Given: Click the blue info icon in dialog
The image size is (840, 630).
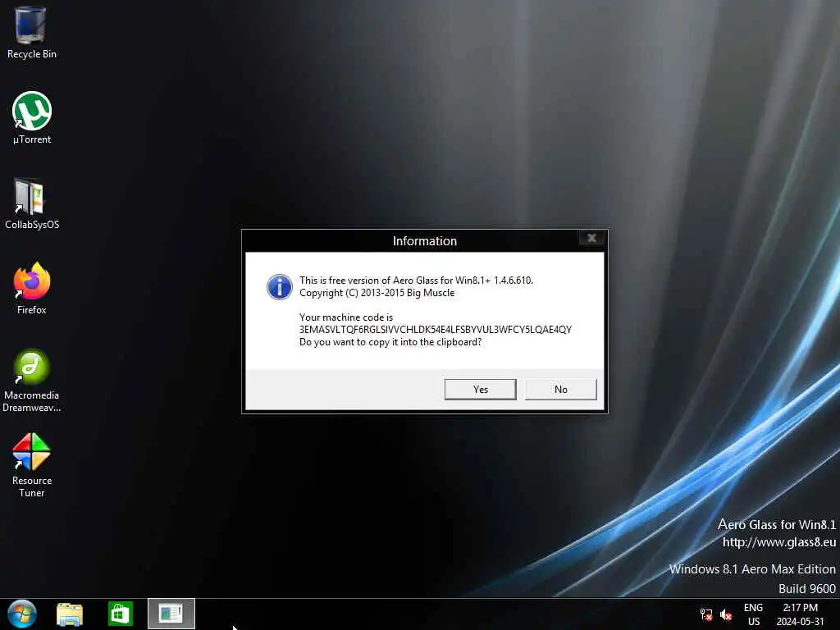Looking at the screenshot, I should tap(280, 287).
